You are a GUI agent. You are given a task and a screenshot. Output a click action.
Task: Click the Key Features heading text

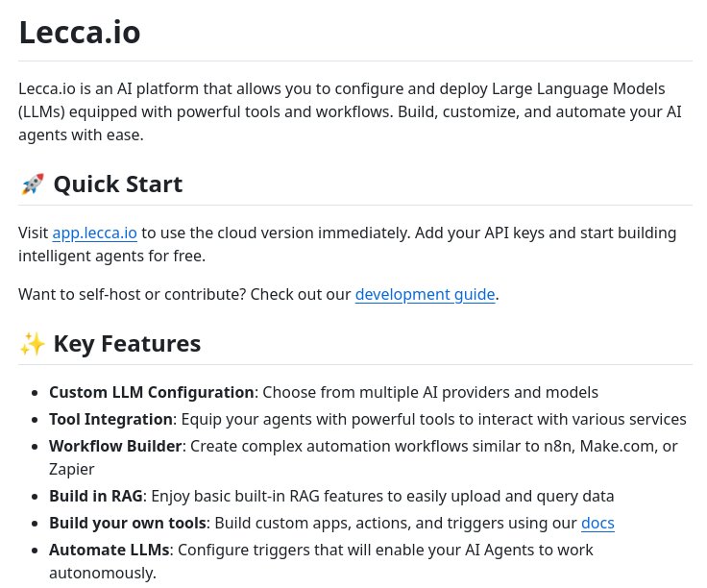point(127,344)
